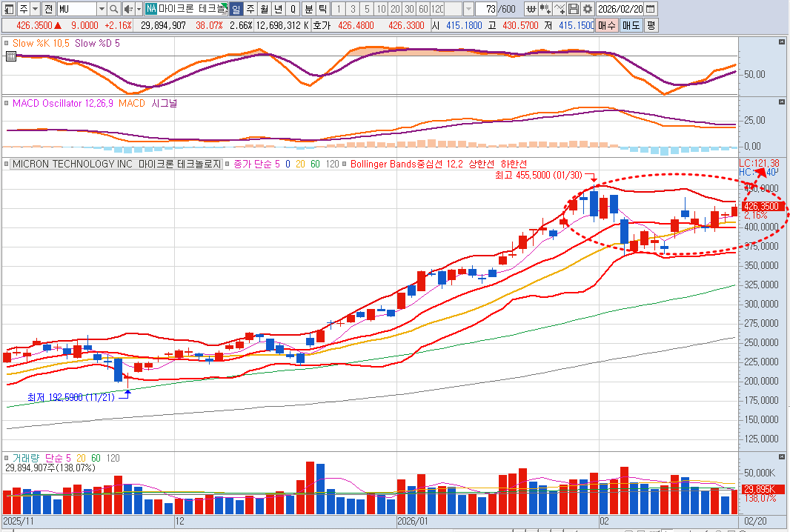The height and width of the screenshot is (532, 790).
Task: Open the dropdown arrow beside speaker icon
Action: [x=139, y=9]
